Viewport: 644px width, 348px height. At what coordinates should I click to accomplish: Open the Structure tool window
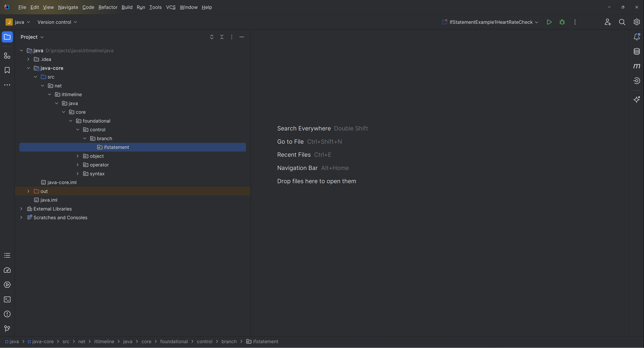click(x=7, y=56)
